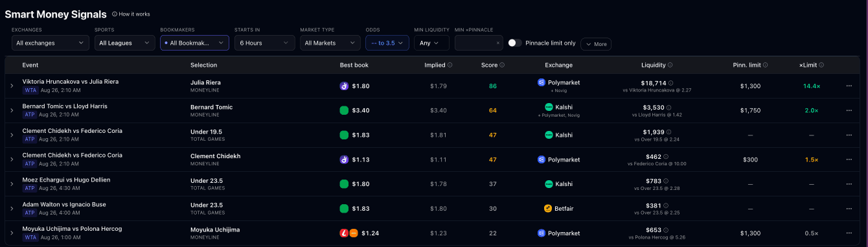Screen dimensions: 868x247
Task: Expand the Viktoria Hruncakova vs Julia Riera row
Action: [x=12, y=86]
